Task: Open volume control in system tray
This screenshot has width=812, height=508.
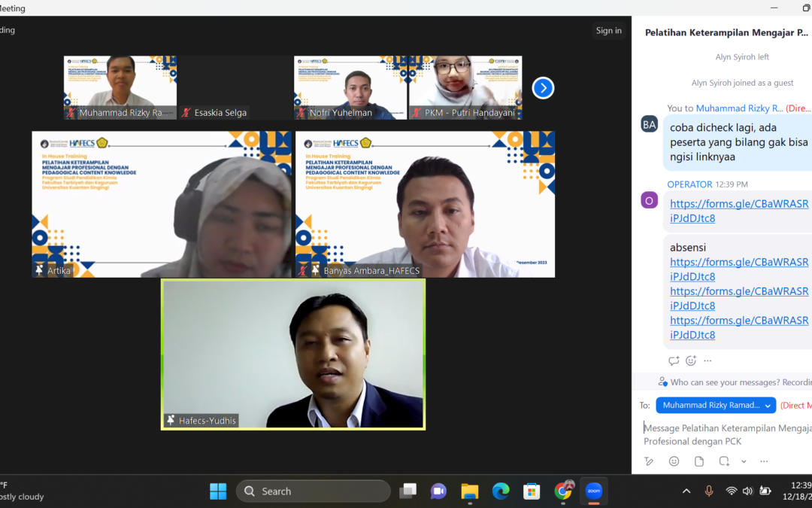Action: pyautogui.click(x=748, y=491)
